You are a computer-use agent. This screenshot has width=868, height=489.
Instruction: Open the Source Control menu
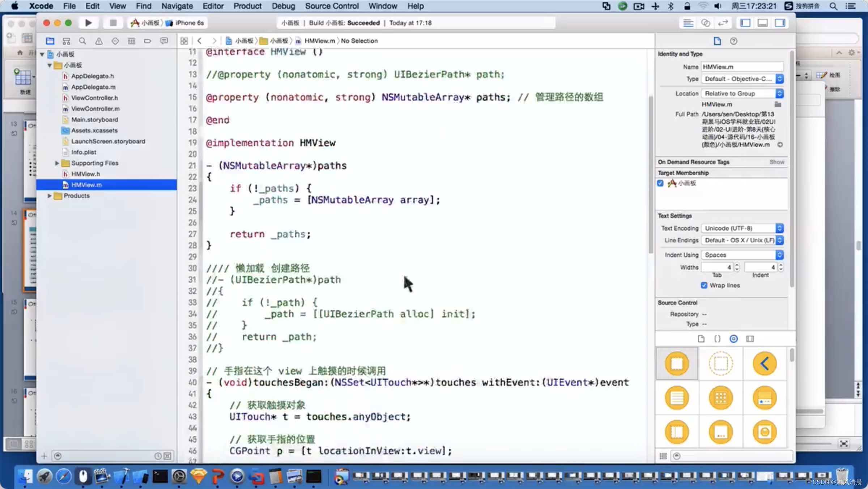click(332, 6)
